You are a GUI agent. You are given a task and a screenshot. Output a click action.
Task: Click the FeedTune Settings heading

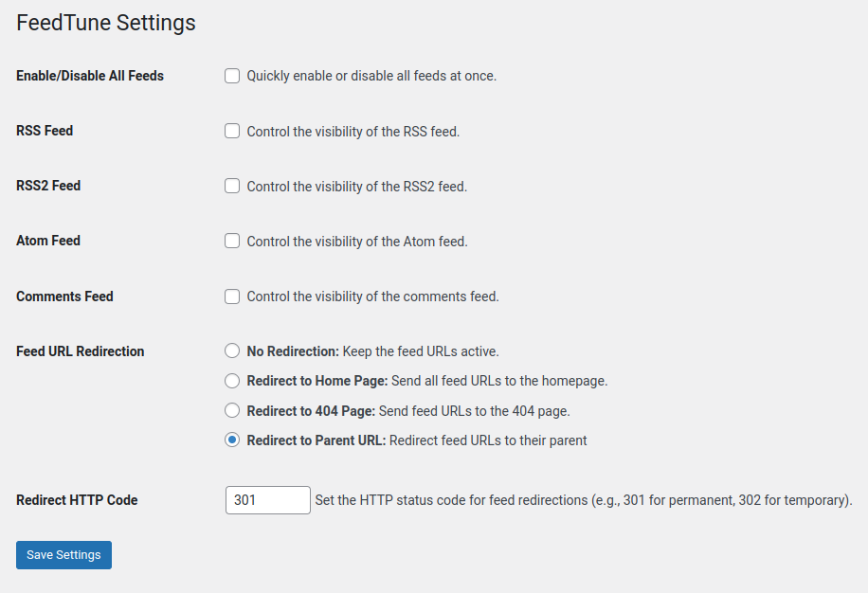[x=106, y=24]
